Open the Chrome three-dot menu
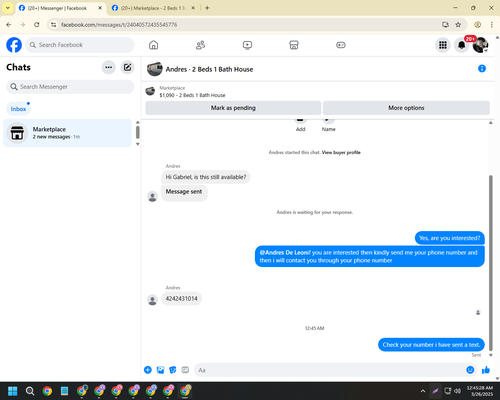 492,25
